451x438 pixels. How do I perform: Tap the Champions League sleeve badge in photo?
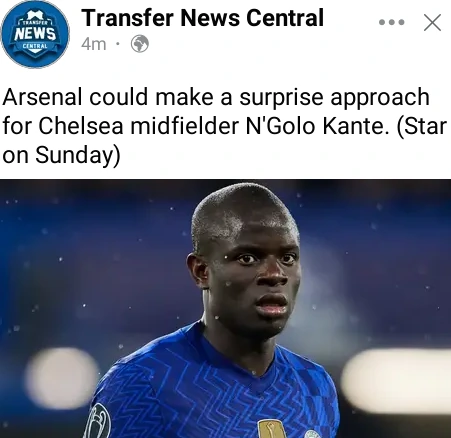(97, 421)
